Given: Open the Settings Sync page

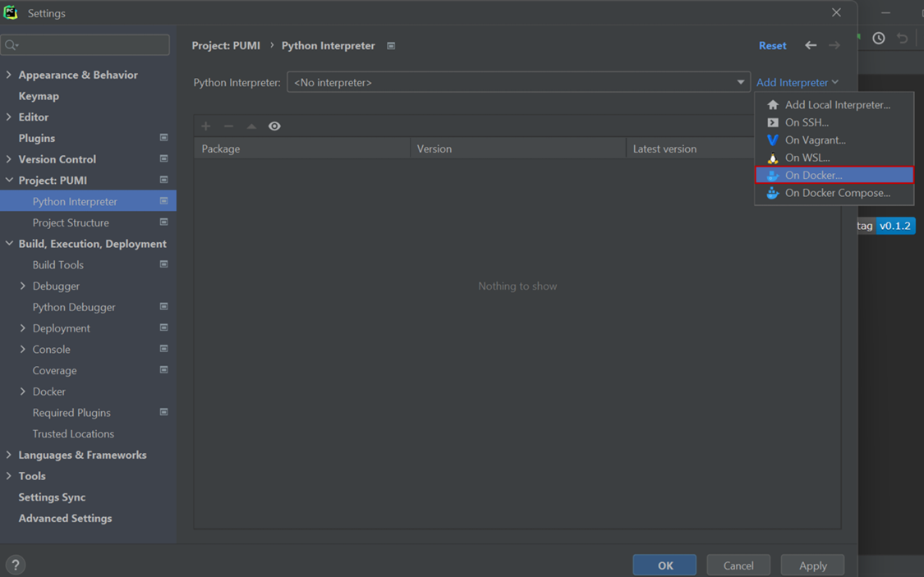Looking at the screenshot, I should pyautogui.click(x=52, y=497).
